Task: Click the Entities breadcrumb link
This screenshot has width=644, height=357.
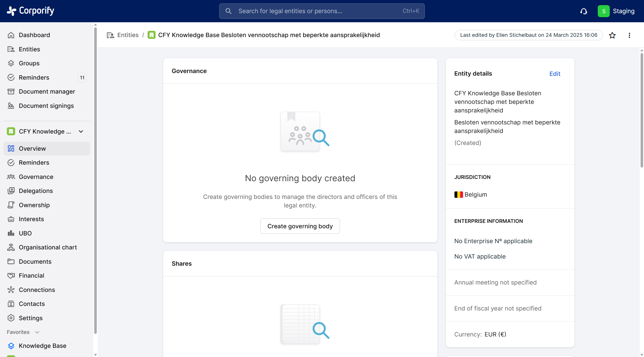Action: 128,35
